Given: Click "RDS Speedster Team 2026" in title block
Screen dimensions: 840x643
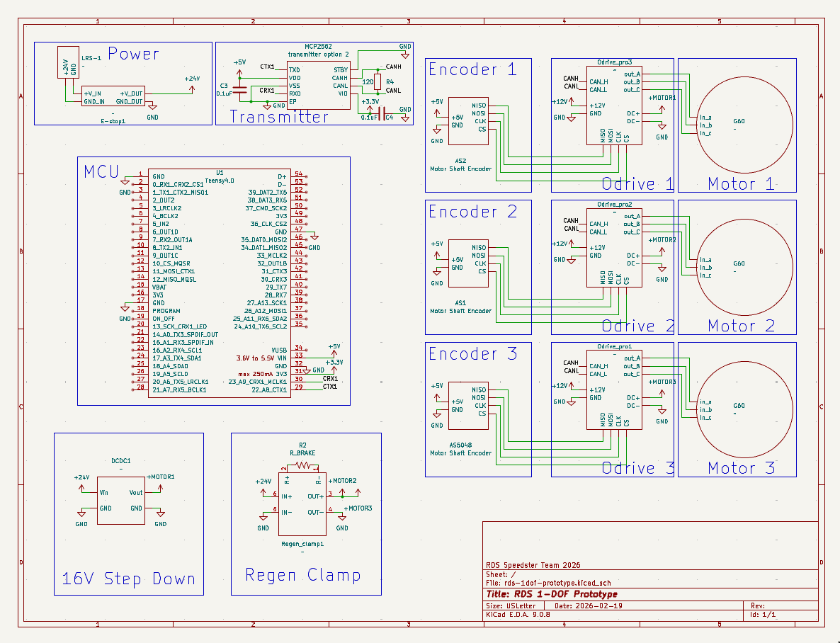Looking at the screenshot, I should tap(533, 565).
